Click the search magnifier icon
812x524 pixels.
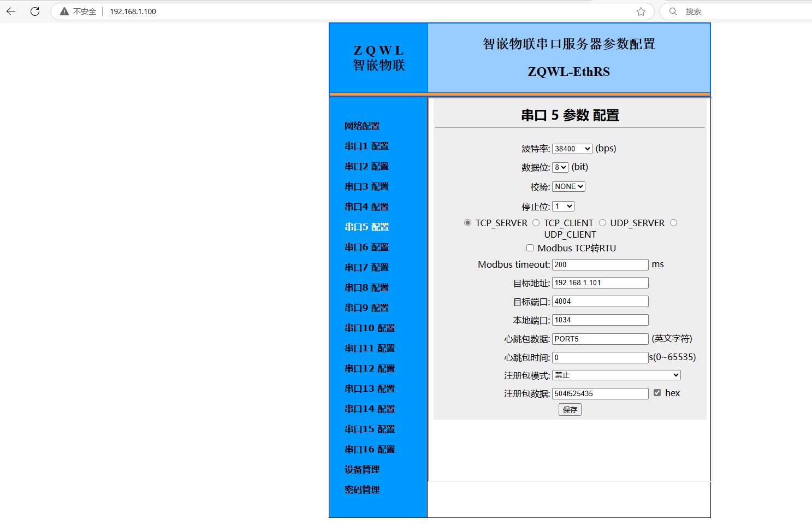click(x=673, y=11)
